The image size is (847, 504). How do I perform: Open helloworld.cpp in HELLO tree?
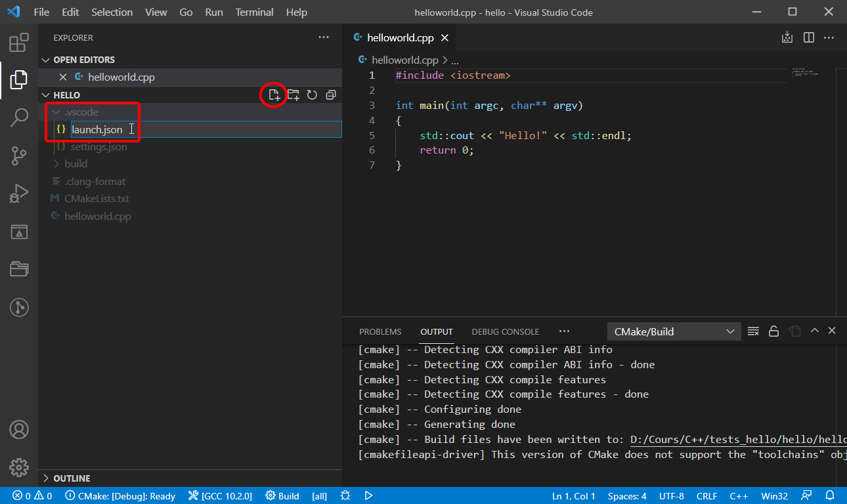pyautogui.click(x=97, y=216)
